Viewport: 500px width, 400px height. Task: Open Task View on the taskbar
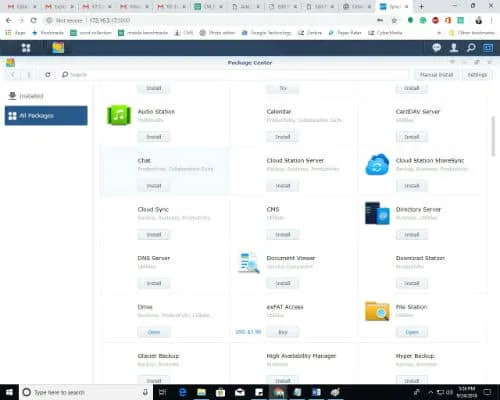click(162, 392)
